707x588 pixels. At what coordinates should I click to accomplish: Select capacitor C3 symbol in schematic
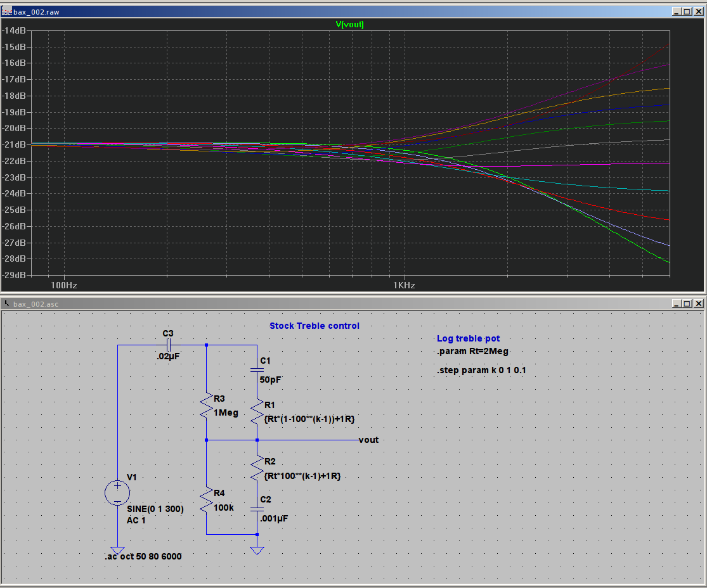pos(168,345)
